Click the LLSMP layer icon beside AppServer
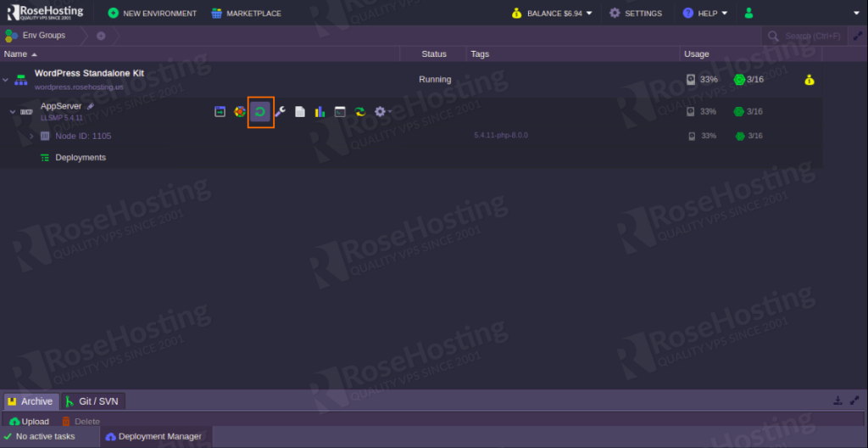The width and height of the screenshot is (868, 448). click(x=26, y=112)
